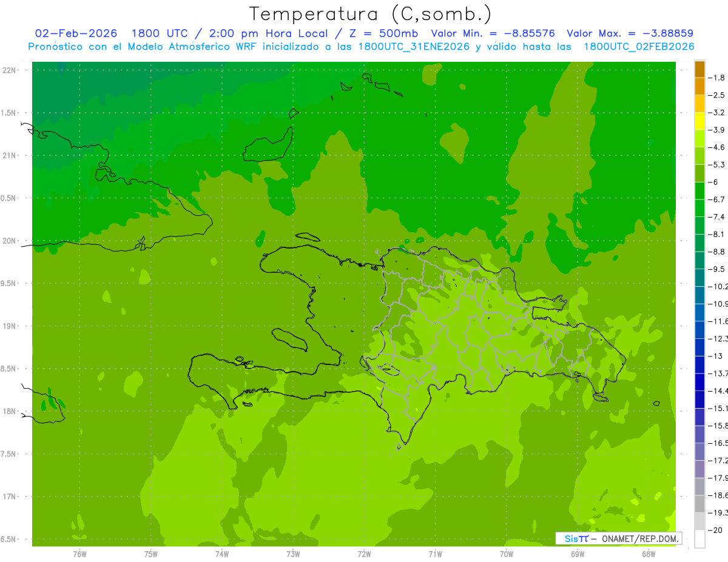
Task: Click the '-3.2' colorbar value
Action: point(717,113)
